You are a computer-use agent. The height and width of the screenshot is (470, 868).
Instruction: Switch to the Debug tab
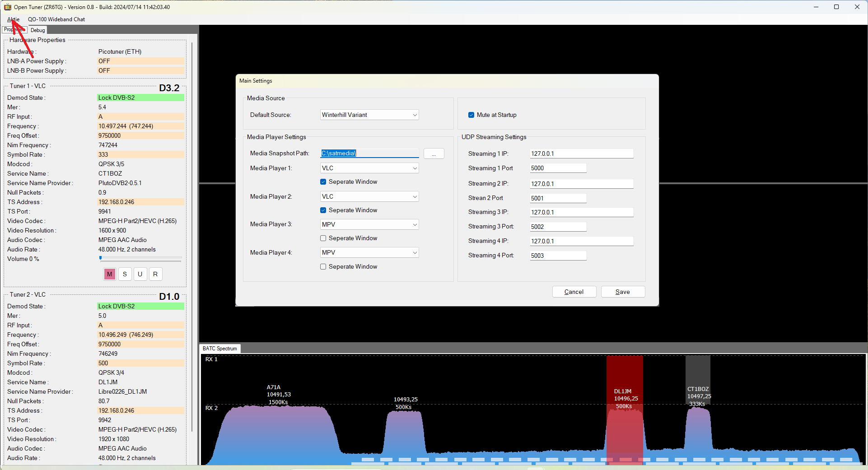coord(38,30)
